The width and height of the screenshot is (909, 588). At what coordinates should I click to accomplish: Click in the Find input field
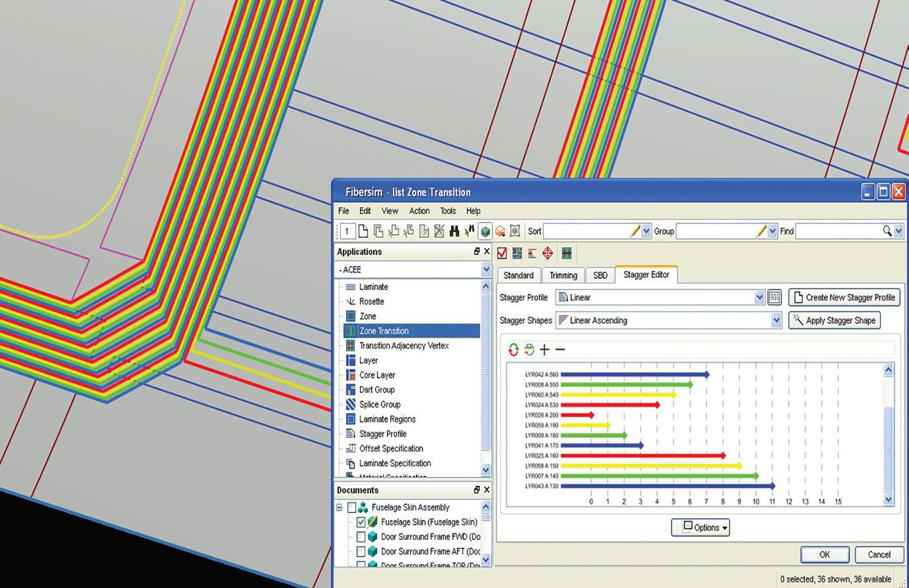pyautogui.click(x=839, y=232)
